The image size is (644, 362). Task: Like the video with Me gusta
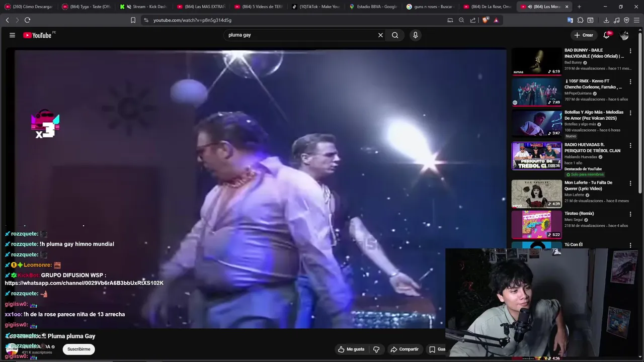(351, 349)
